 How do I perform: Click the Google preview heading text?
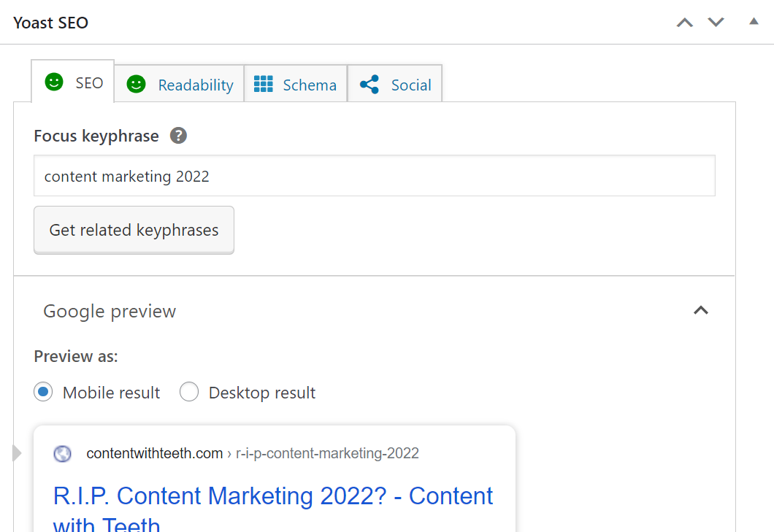110,312
